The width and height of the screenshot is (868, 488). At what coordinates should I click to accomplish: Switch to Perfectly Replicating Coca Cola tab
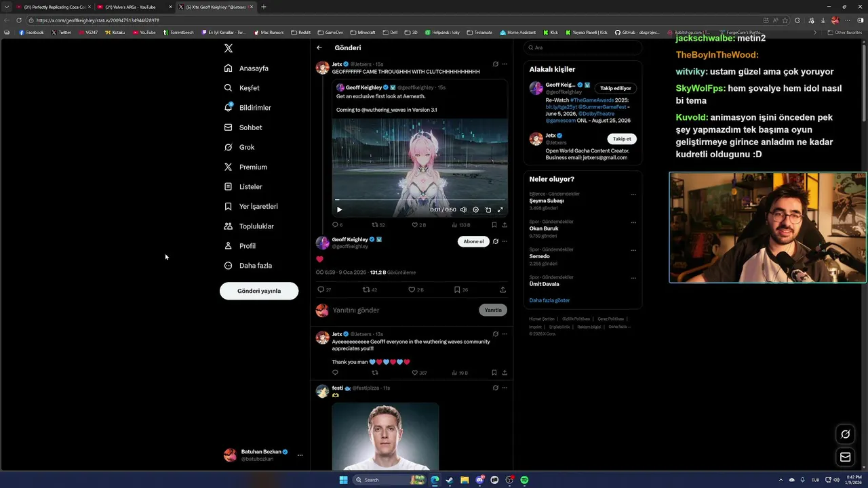point(53,7)
